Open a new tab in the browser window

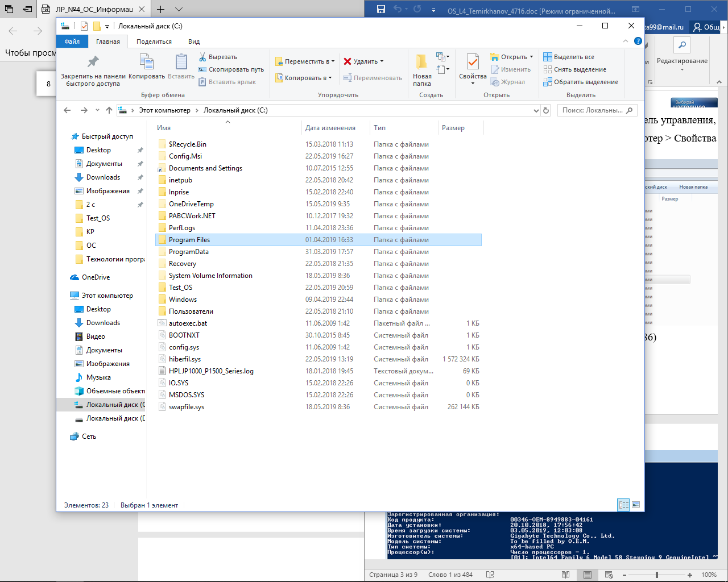pos(161,9)
